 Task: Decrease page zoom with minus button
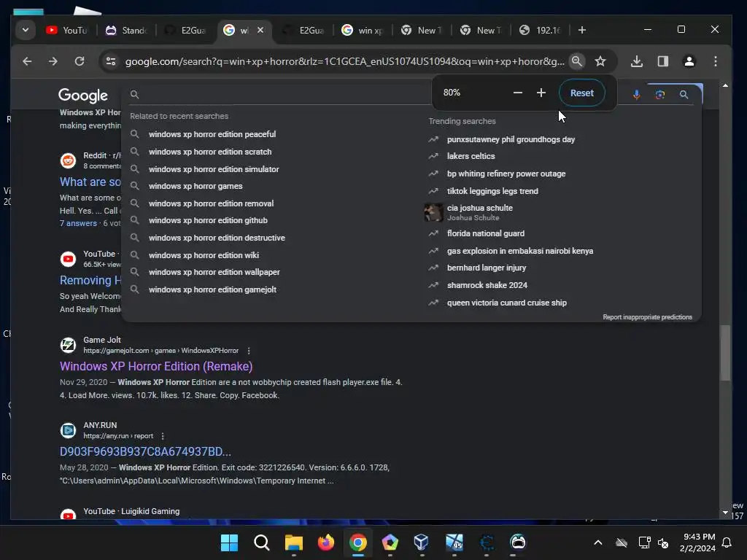point(518,93)
